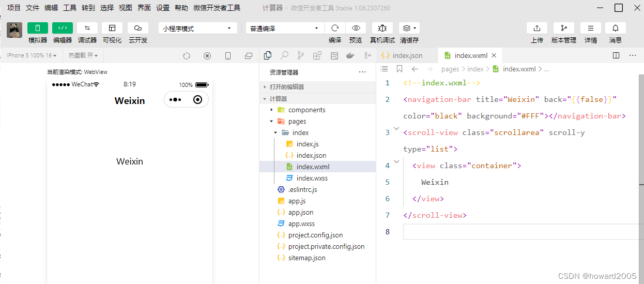Image resolution: width=644 pixels, height=284 pixels.
Task: Open resource manager more options
Action: [x=362, y=72]
